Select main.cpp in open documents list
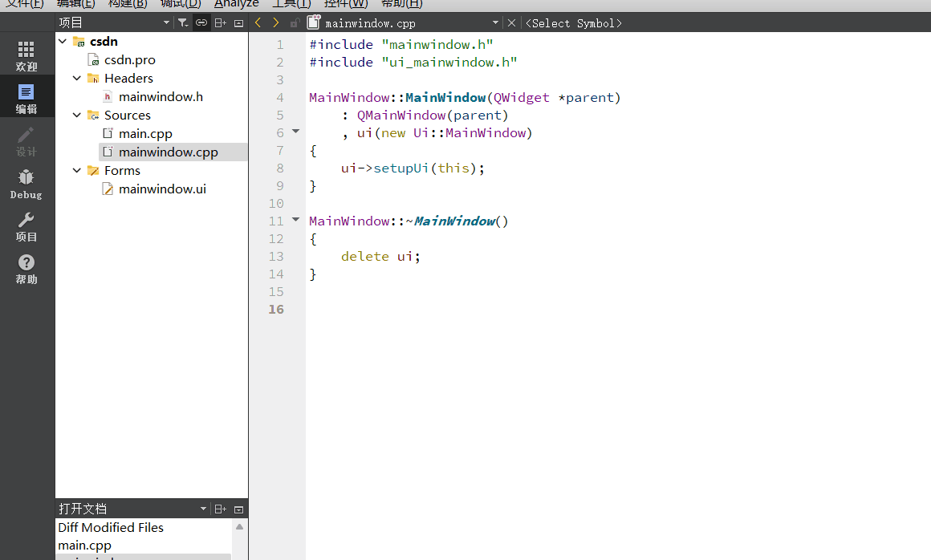 pos(84,545)
